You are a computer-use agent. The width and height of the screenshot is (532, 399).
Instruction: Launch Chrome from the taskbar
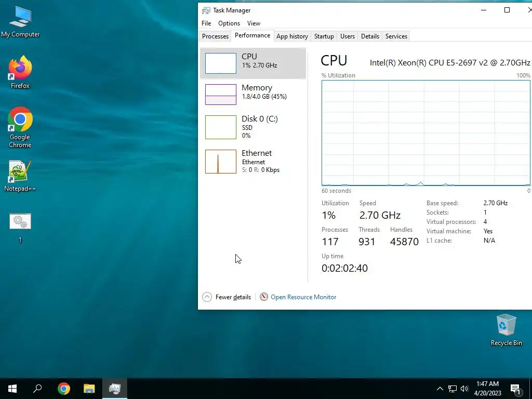click(63, 389)
